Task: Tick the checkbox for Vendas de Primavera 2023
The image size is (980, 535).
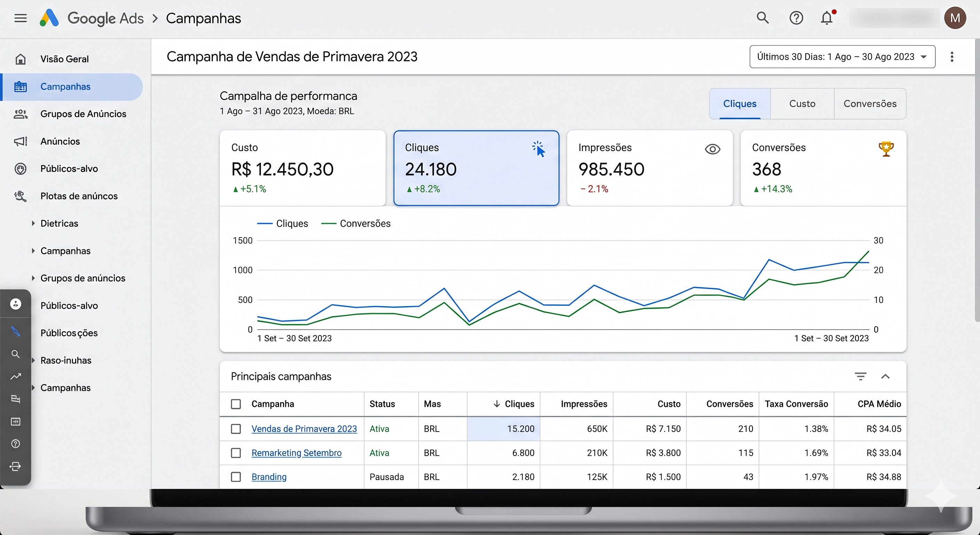Action: pos(236,429)
